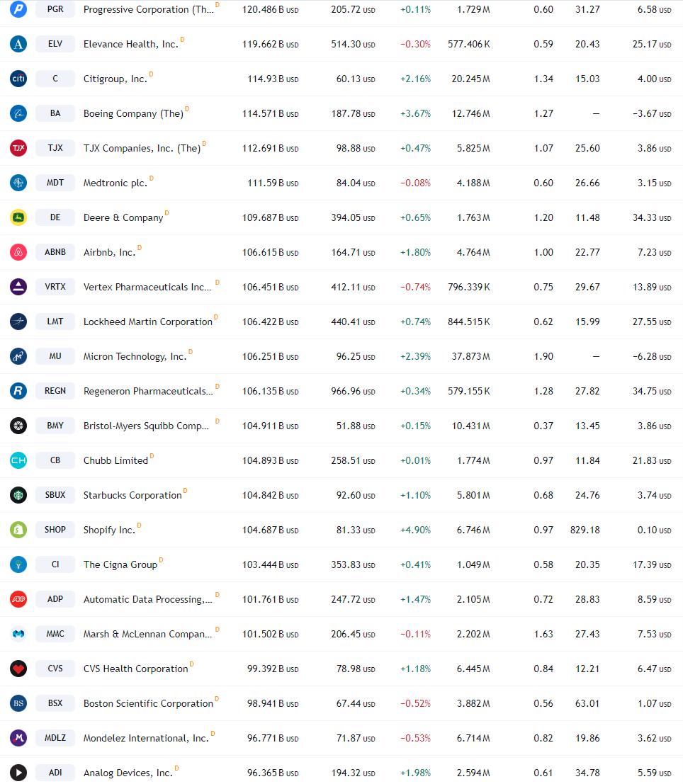Click the Analog Devices logo icon

pyautogui.click(x=18, y=773)
